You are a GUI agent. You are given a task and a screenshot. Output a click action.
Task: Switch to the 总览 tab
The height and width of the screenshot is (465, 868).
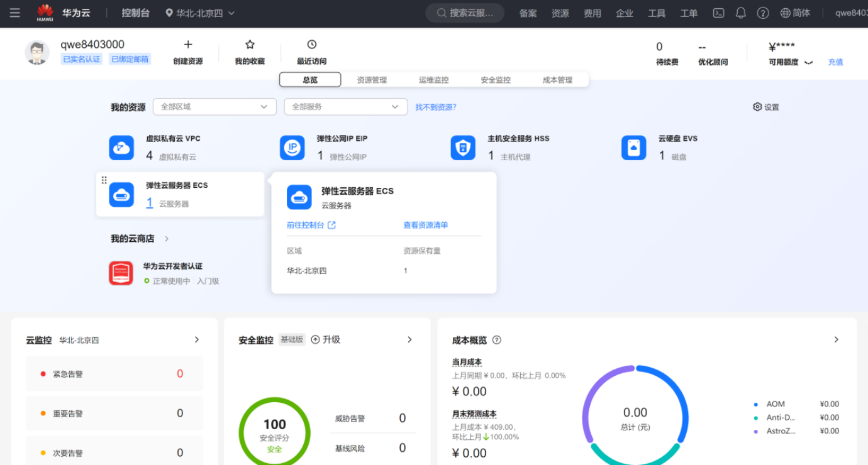(x=310, y=80)
